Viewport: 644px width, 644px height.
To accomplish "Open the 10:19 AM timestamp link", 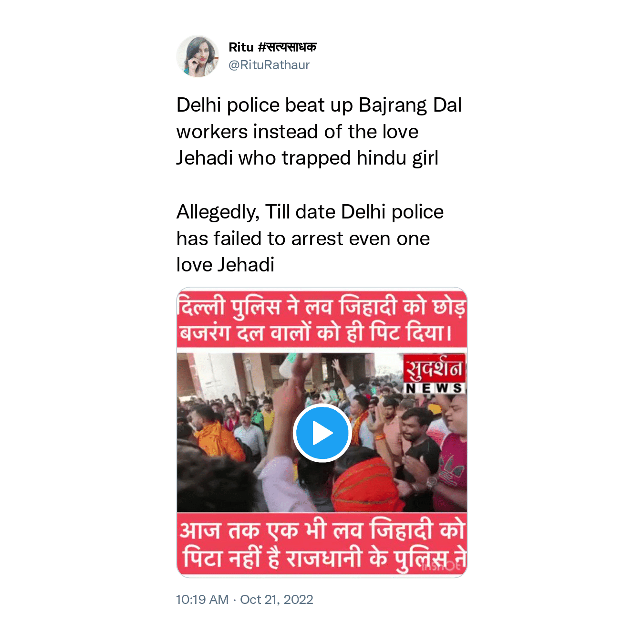I will click(202, 600).
